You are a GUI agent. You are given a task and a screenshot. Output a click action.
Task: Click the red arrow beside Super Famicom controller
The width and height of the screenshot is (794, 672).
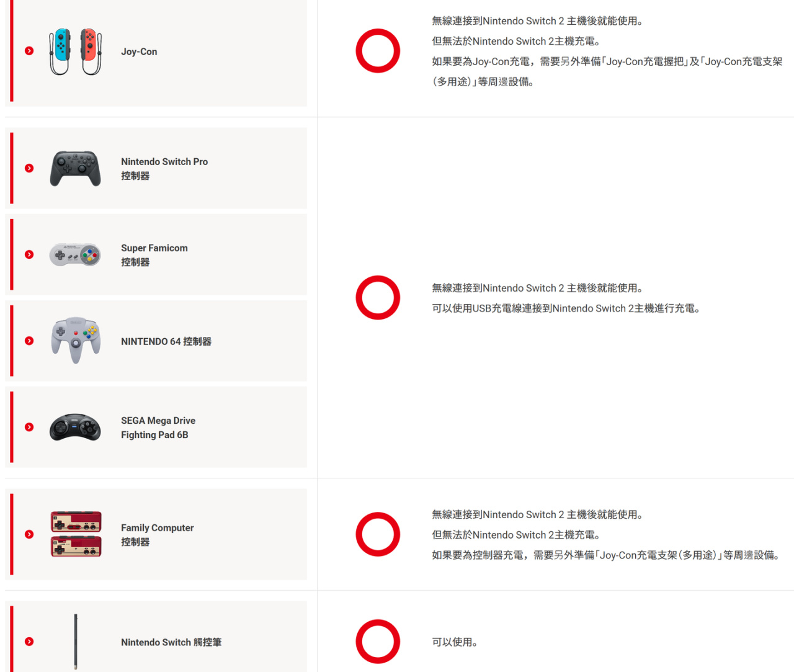[x=29, y=254]
